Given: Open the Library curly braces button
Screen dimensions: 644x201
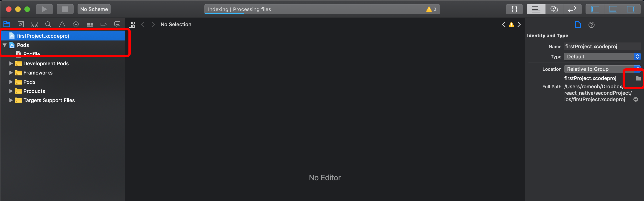Looking at the screenshot, I should pos(514,9).
